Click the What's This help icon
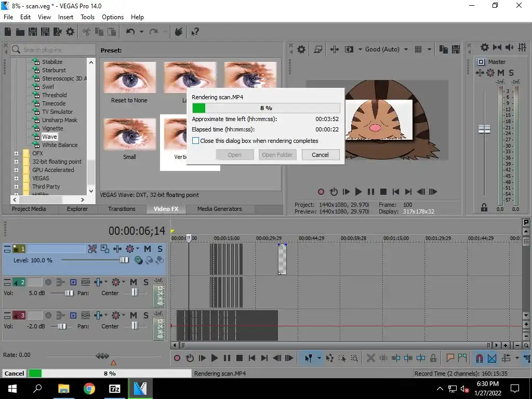Image resolution: width=532 pixels, height=399 pixels. (195, 32)
